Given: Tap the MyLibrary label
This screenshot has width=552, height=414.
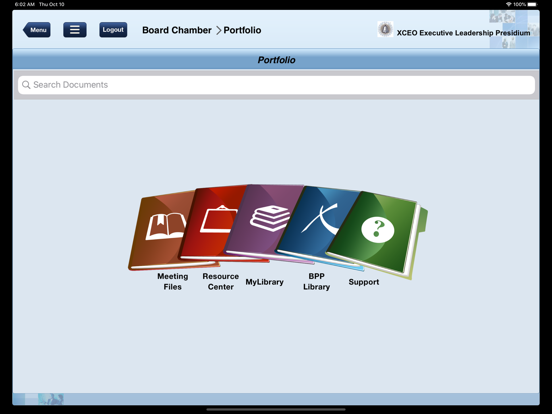Looking at the screenshot, I should coord(264,282).
